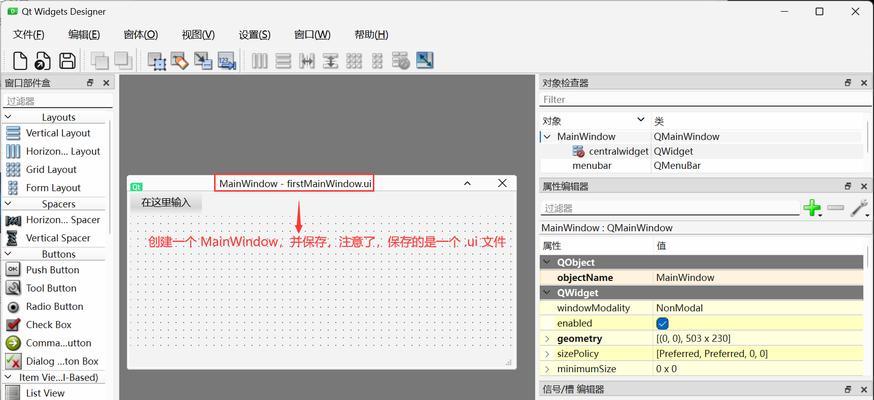Click the remove property minus icon
The height and width of the screenshot is (400, 874).
tap(836, 208)
